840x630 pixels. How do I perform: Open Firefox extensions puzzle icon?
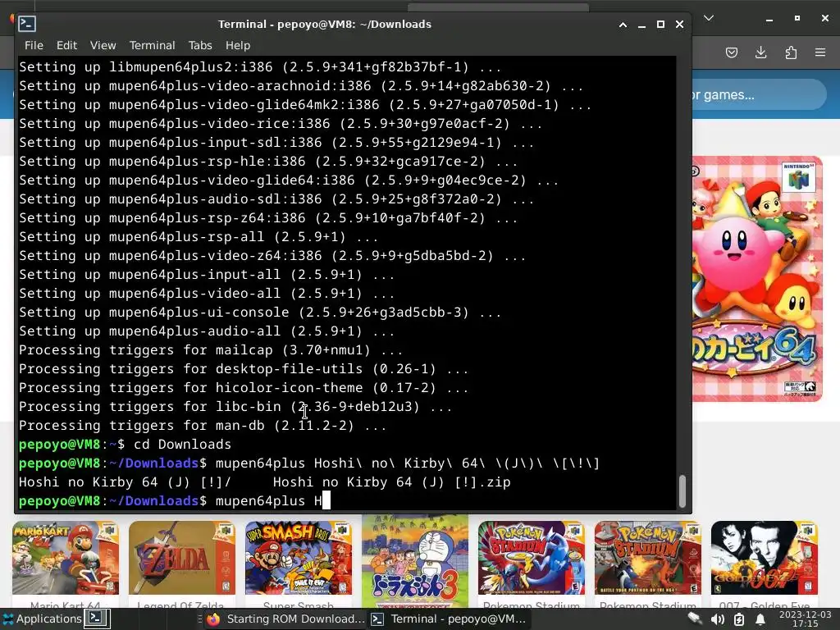click(791, 52)
